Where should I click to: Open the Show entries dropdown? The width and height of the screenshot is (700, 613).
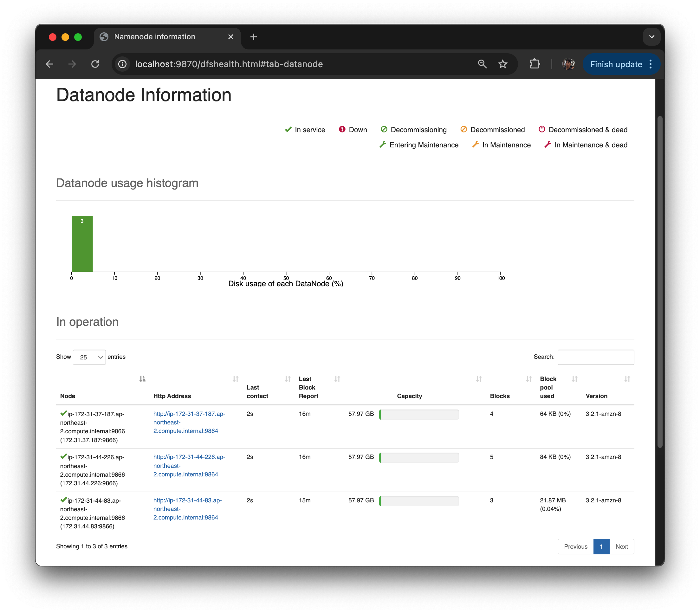pyautogui.click(x=89, y=357)
